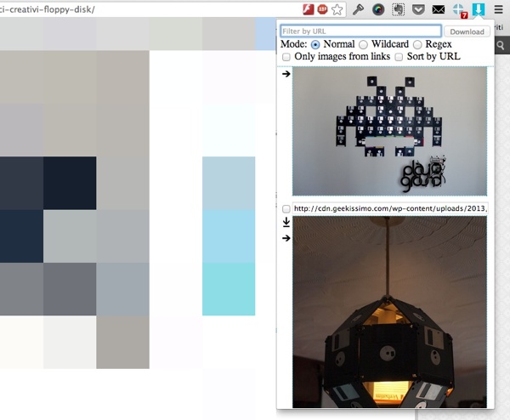Open the color wheel extension icon
This screenshot has height=420, width=510.
(x=378, y=9)
